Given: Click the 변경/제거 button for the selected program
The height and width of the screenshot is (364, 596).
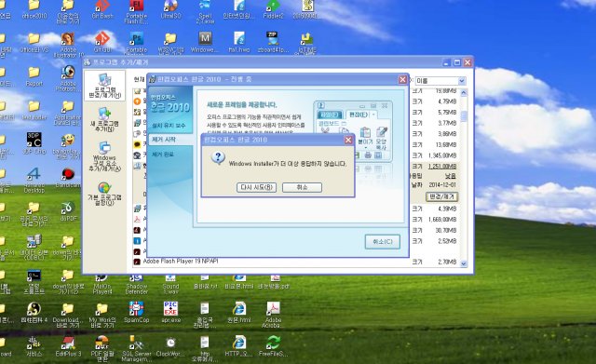Looking at the screenshot, I should (x=441, y=196).
